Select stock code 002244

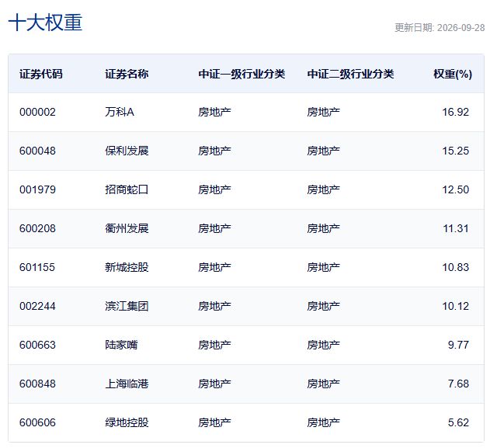(37, 306)
